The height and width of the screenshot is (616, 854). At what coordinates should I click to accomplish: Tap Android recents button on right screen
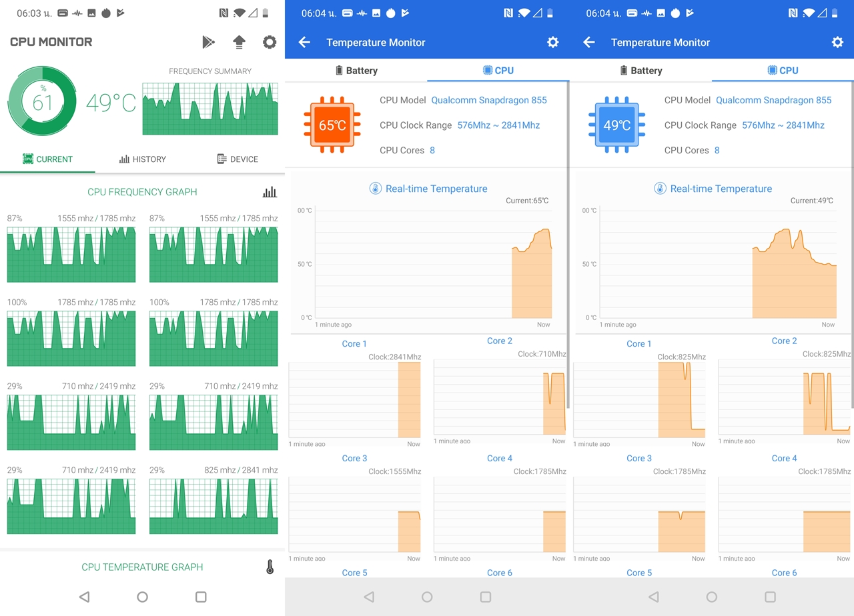pos(770,597)
